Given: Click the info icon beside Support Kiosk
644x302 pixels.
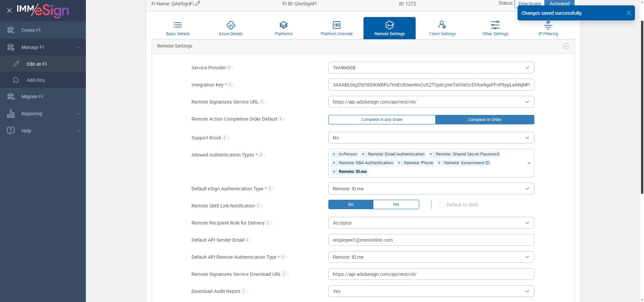Looking at the screenshot, I should pos(225,137).
